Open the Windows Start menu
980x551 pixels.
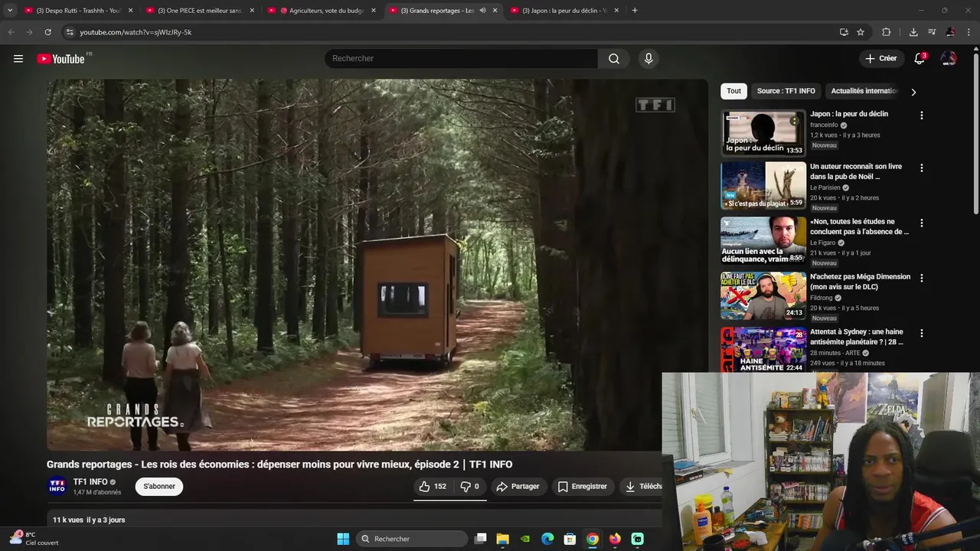(343, 539)
